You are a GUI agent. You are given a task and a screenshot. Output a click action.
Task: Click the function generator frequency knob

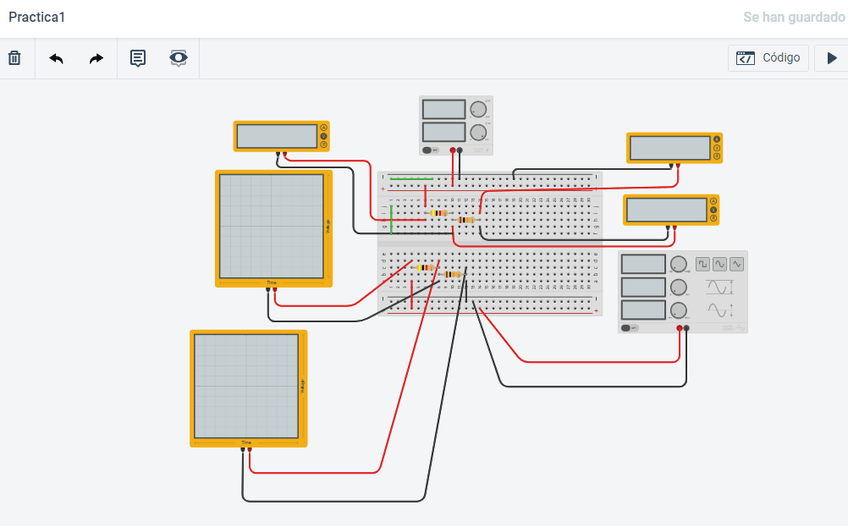click(x=679, y=265)
